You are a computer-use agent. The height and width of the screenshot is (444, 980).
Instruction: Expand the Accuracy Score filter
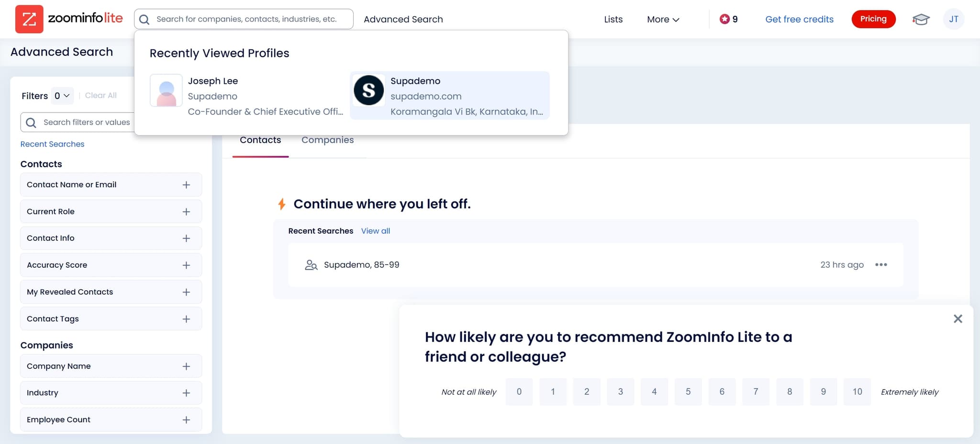point(186,265)
